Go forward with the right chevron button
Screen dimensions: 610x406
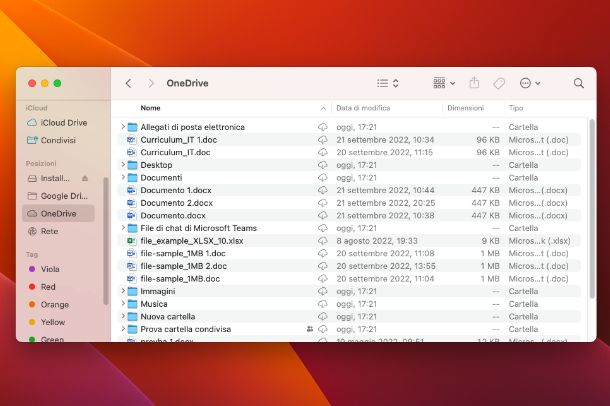tap(151, 83)
